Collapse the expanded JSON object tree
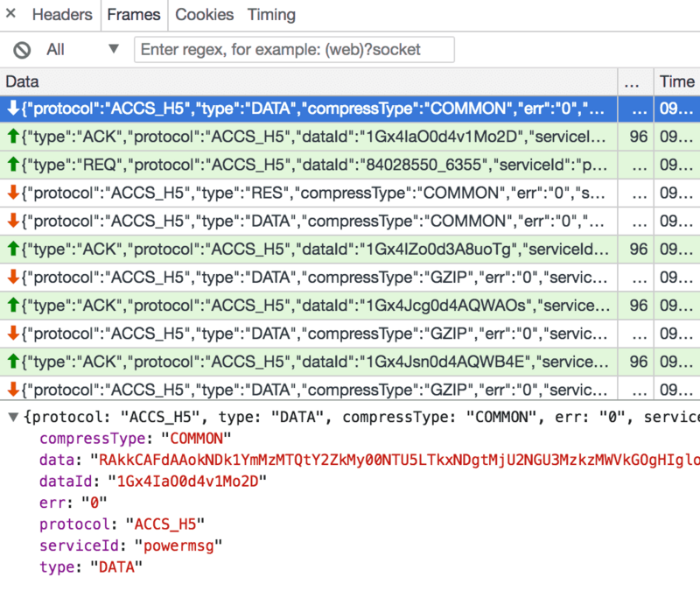 click(13, 418)
